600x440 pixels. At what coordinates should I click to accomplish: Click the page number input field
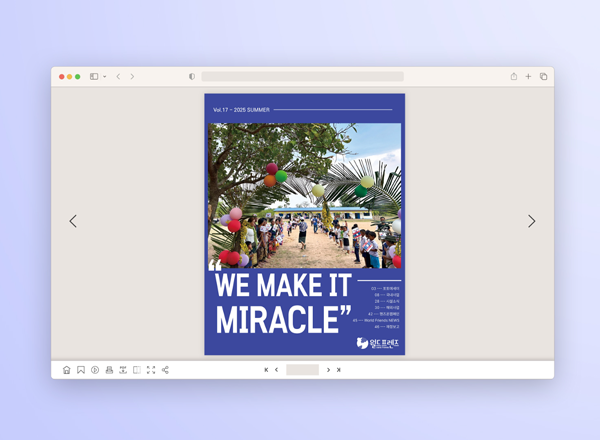pyautogui.click(x=302, y=370)
